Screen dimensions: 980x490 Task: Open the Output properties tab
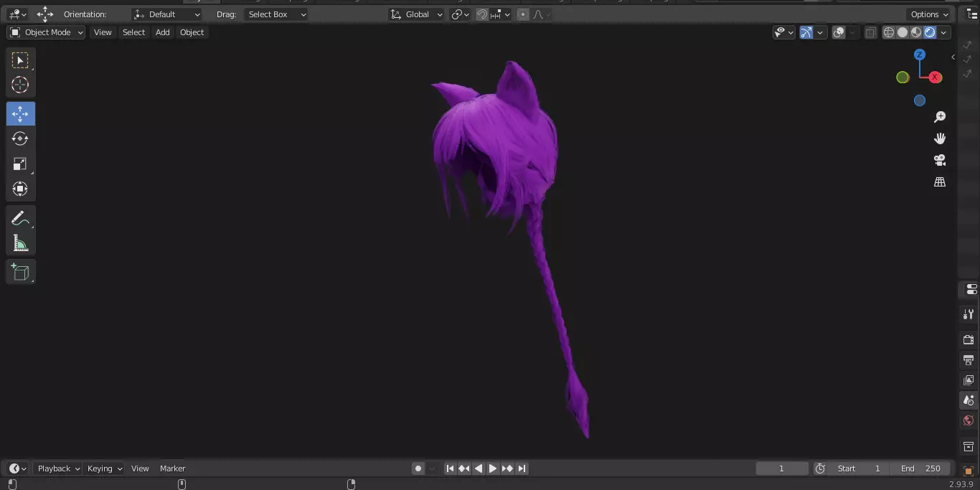click(x=969, y=359)
